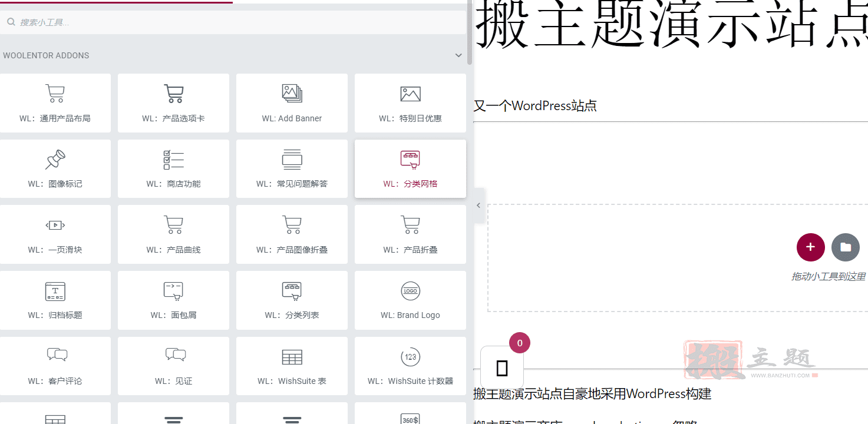
Task: Pick the WL 产品曲线 widget
Action: [x=173, y=234]
